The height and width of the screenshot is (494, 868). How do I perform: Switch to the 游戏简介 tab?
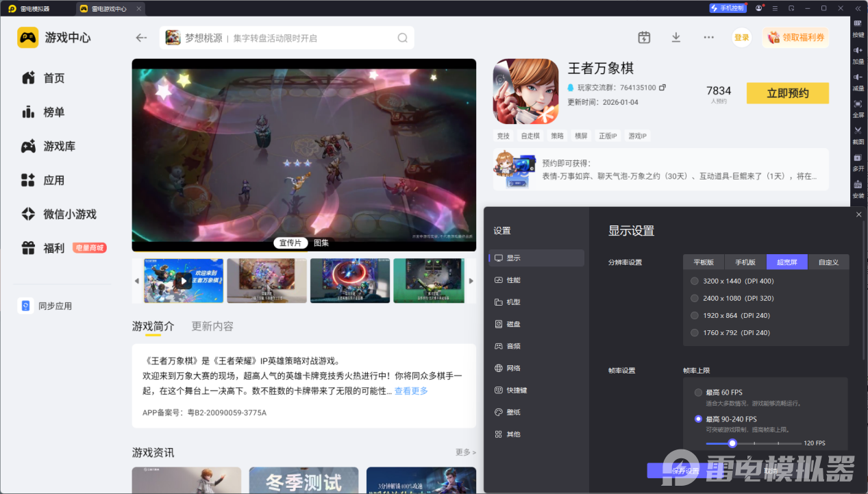153,326
